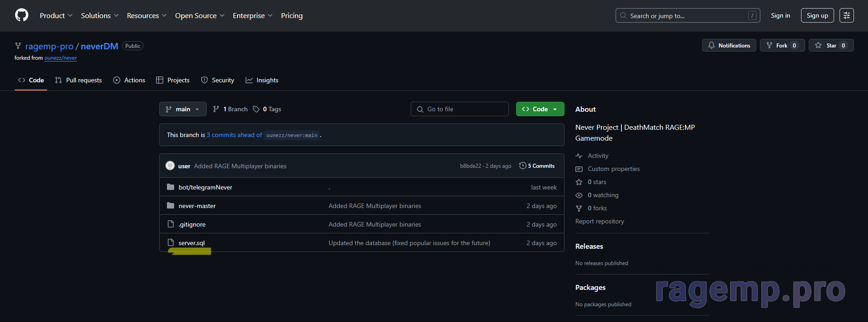The height and width of the screenshot is (322, 868).
Task: Click the Custom properties icon
Action: pos(579,169)
